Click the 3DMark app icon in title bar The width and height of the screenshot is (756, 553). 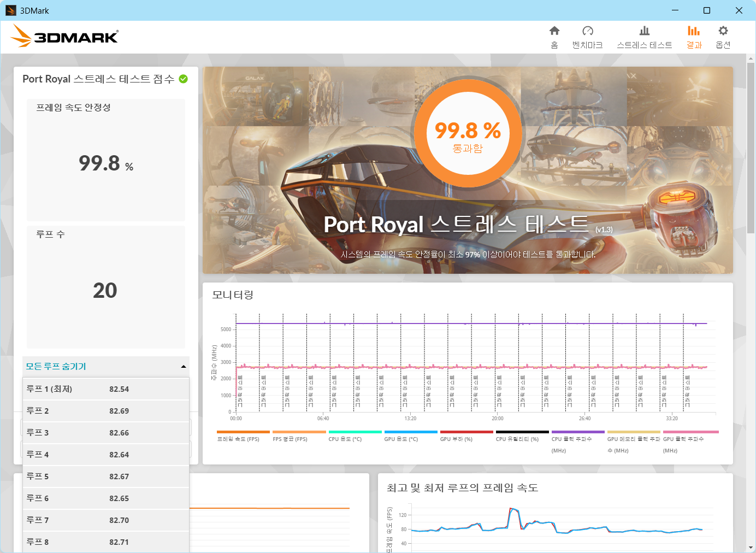click(11, 10)
